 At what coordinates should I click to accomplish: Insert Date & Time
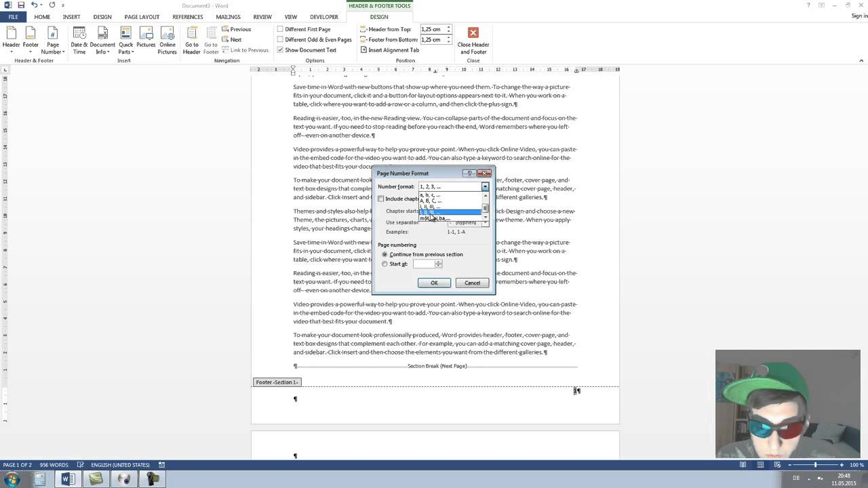79,40
